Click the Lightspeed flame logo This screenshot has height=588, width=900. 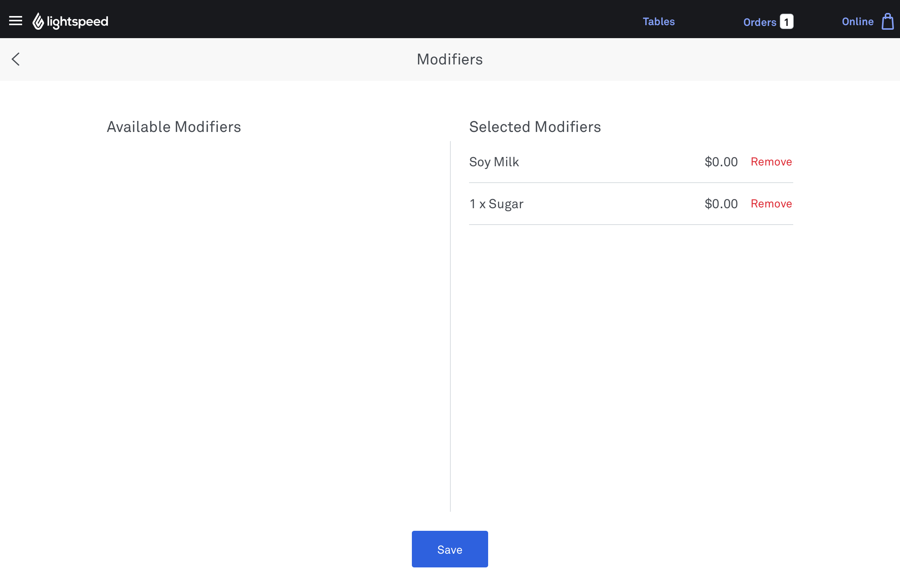pos(38,21)
